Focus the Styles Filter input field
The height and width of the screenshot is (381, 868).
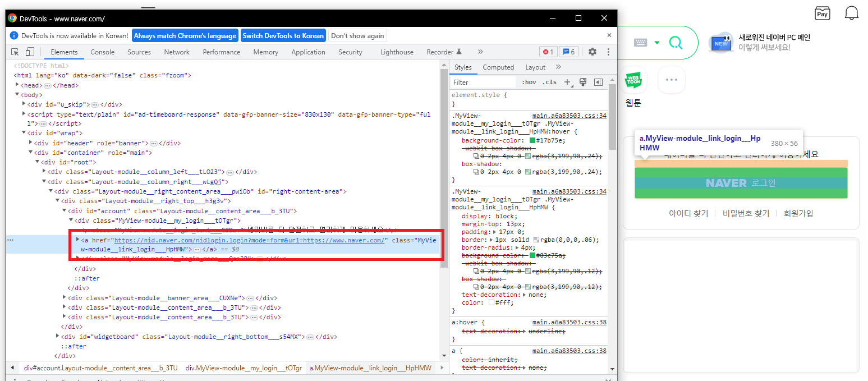pos(483,82)
